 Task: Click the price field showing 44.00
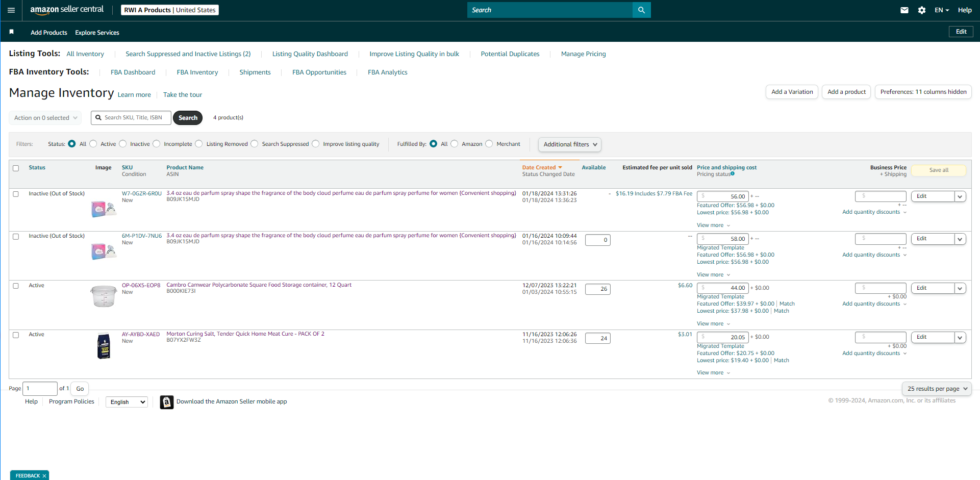click(723, 288)
